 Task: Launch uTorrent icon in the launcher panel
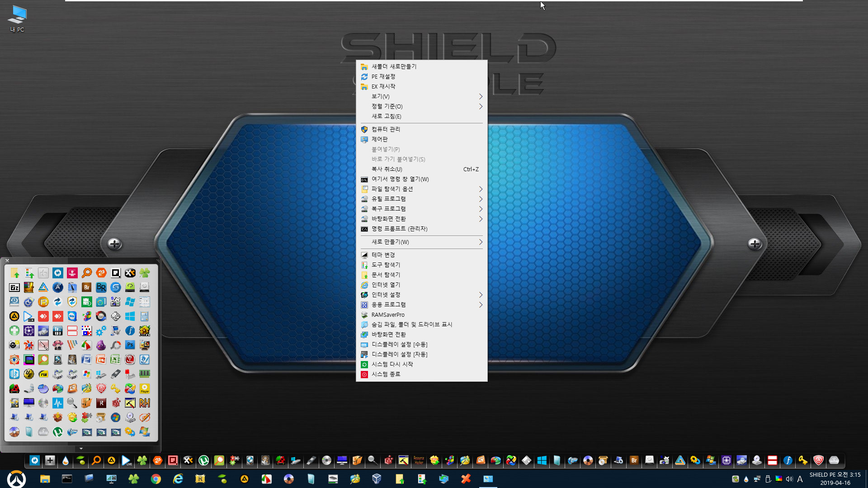(x=58, y=432)
